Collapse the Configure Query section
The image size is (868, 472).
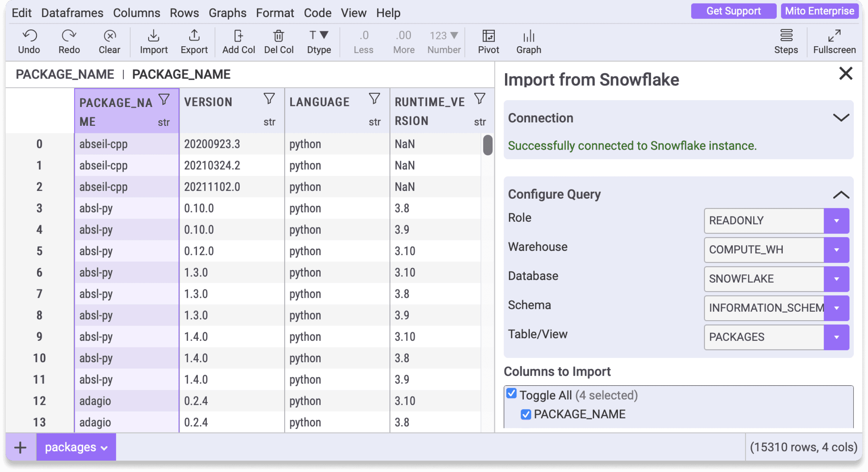[x=841, y=194]
